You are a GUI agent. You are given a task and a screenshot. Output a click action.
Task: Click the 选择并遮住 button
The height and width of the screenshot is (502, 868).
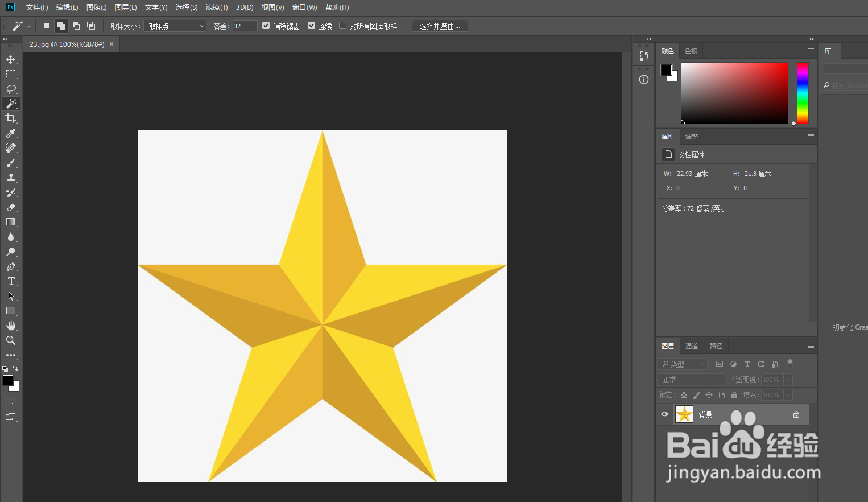(440, 26)
